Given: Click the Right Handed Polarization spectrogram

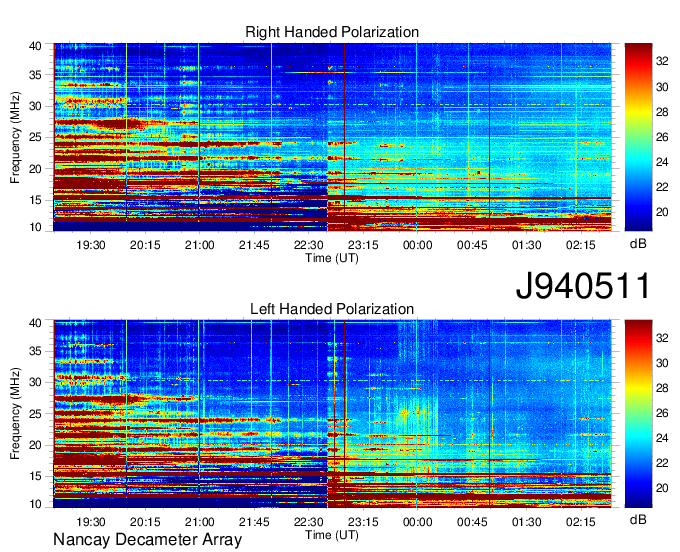Looking at the screenshot, I should [332, 137].
